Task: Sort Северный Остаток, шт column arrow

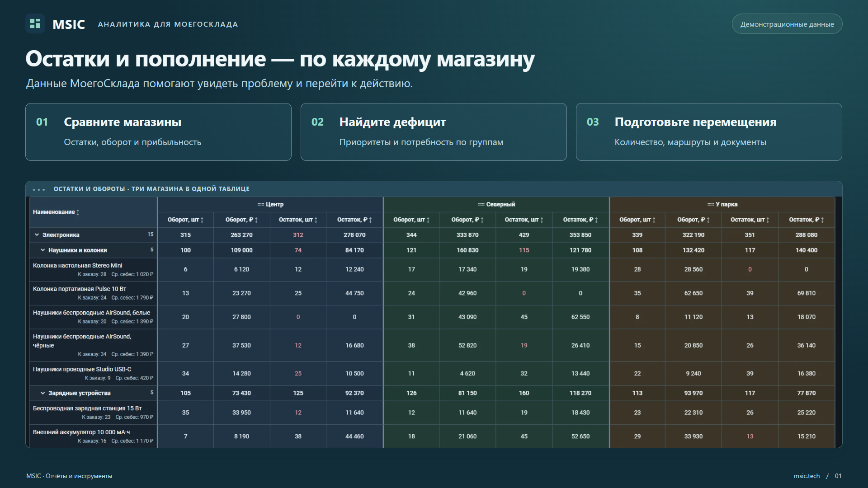Action: pyautogui.click(x=542, y=220)
